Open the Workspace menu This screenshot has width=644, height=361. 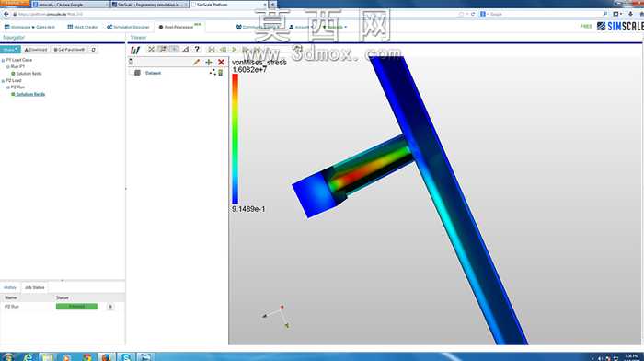pyautogui.click(x=29, y=27)
